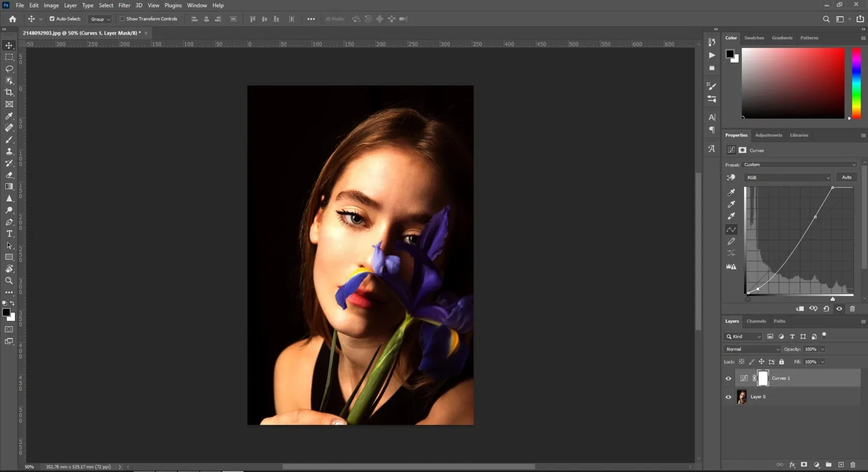Image resolution: width=868 pixels, height=472 pixels.
Task: Choose the Eyedropper tool in toolbar
Action: [x=9, y=116]
